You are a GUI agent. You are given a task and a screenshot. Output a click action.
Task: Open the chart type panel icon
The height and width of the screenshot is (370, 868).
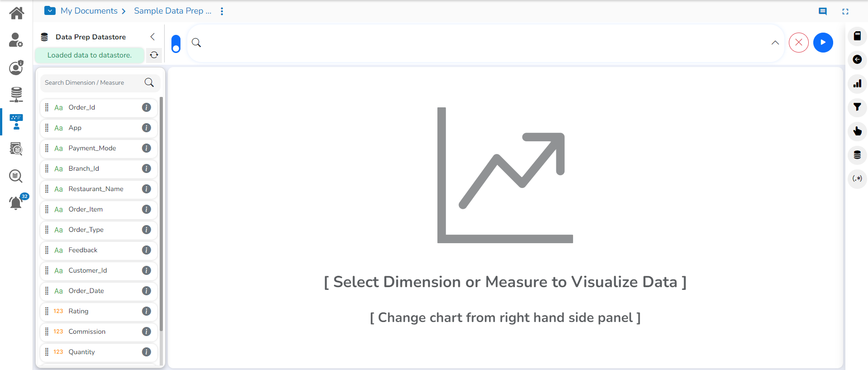[857, 83]
